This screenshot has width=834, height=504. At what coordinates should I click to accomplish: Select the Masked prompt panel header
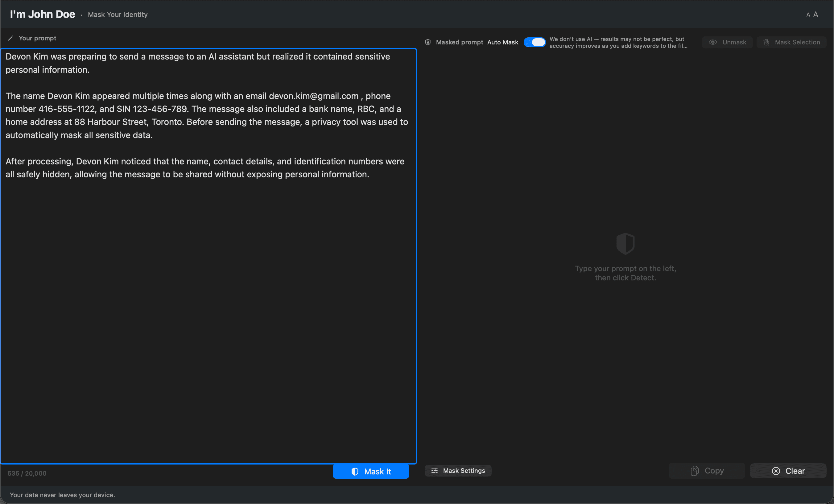[x=460, y=42]
